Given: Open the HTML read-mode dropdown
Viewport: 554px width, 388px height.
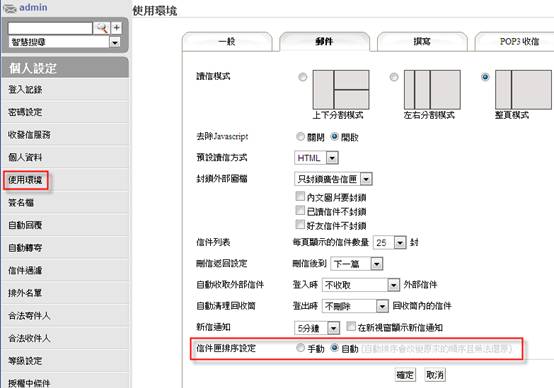Looking at the screenshot, I should point(316,158).
